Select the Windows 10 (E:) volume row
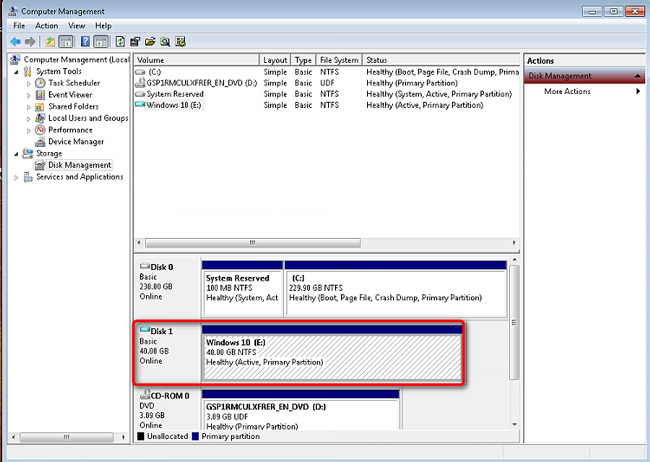The height and width of the screenshot is (462, 650). pos(327,105)
